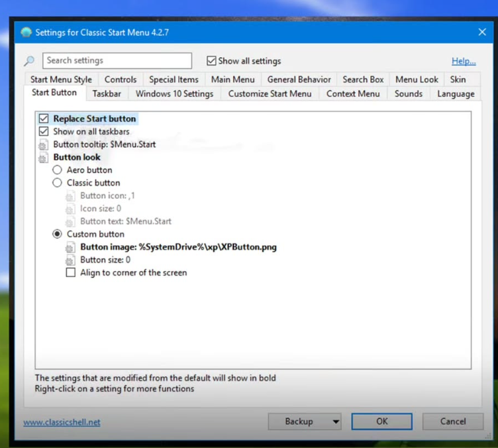This screenshot has width=498, height=448.
Task: Click the Help link
Action: [464, 61]
